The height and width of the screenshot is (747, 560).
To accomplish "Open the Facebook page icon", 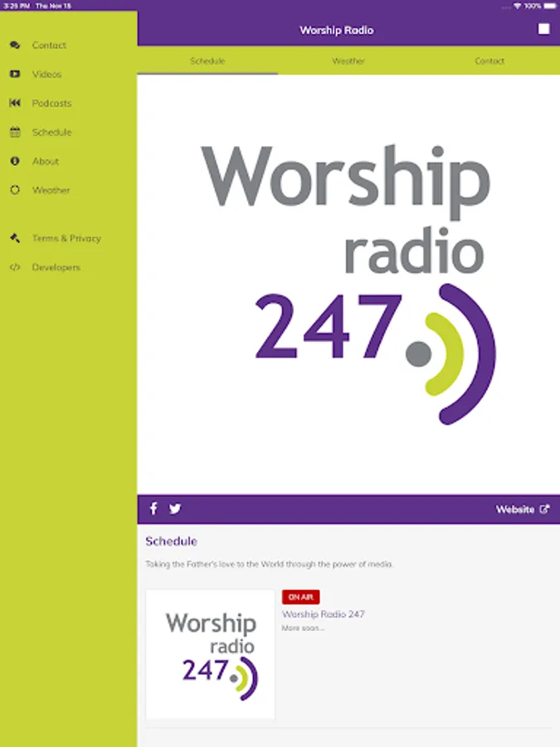I will pyautogui.click(x=153, y=508).
